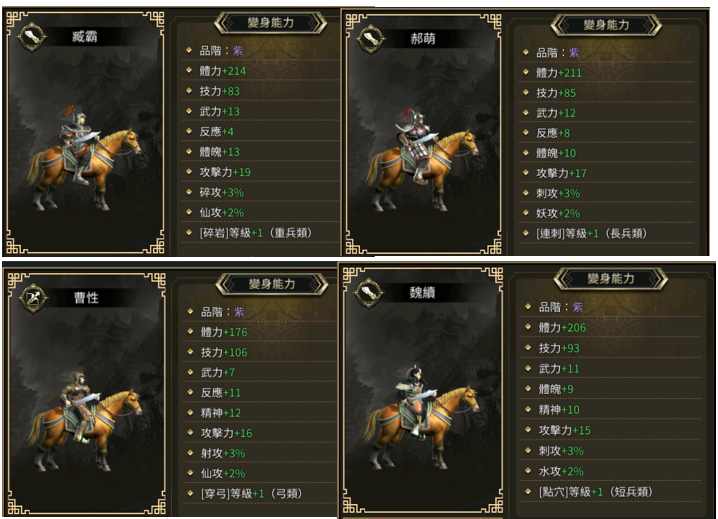The image size is (718, 519).
Task: Click the bow weapon icon beside 曹性
Action: click(33, 298)
